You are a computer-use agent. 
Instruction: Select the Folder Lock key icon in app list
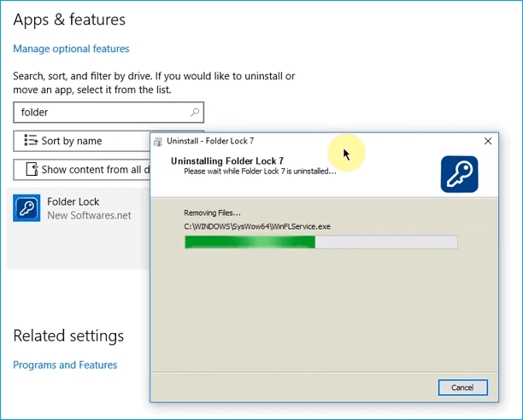(26, 208)
